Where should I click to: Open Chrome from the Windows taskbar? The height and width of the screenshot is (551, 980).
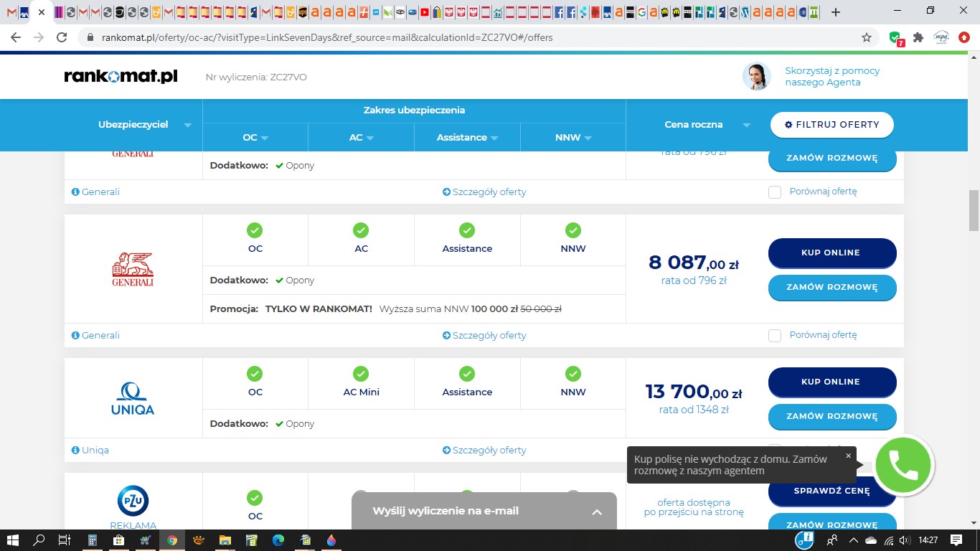tap(172, 540)
